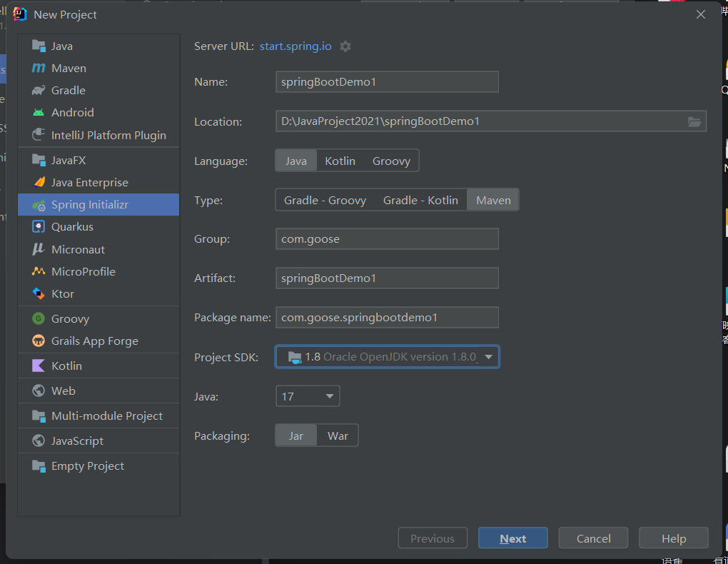Select Maven in the project list
Image resolution: width=728 pixels, height=564 pixels.
pyautogui.click(x=98, y=69)
